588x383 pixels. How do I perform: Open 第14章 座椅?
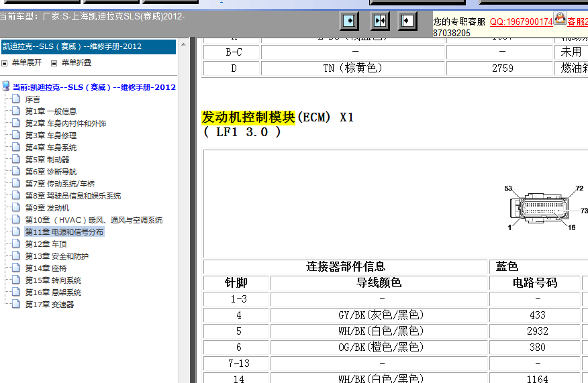pos(46,268)
